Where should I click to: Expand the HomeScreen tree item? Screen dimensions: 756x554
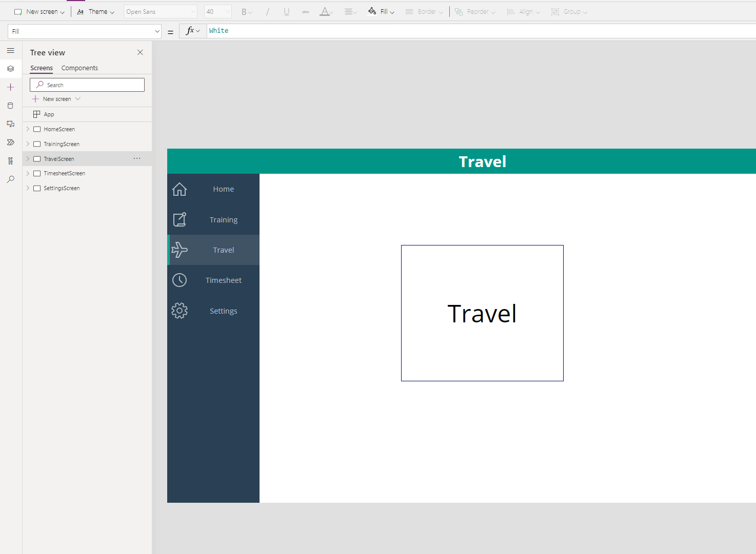28,129
